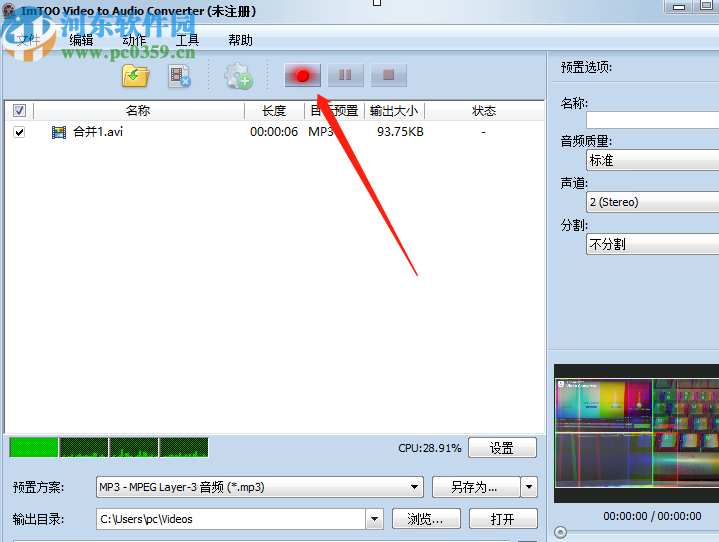Click the video preview thumbnail
The width and height of the screenshot is (719, 542).
(x=637, y=433)
